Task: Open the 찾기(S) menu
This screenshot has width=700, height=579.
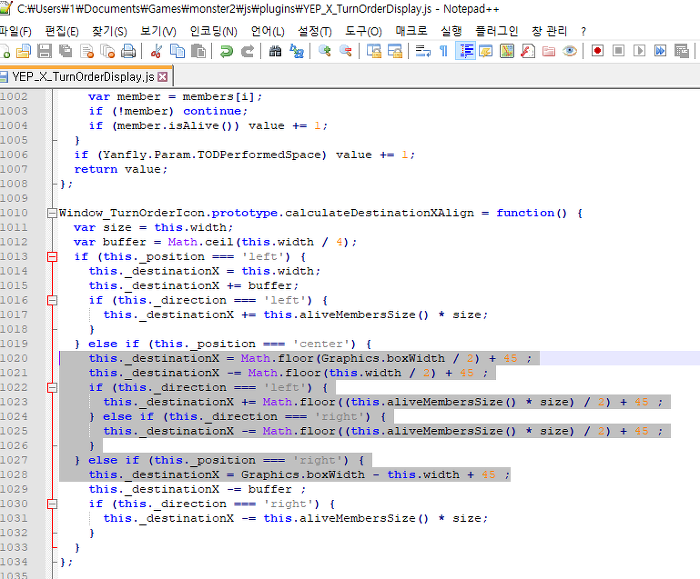Action: tap(109, 31)
